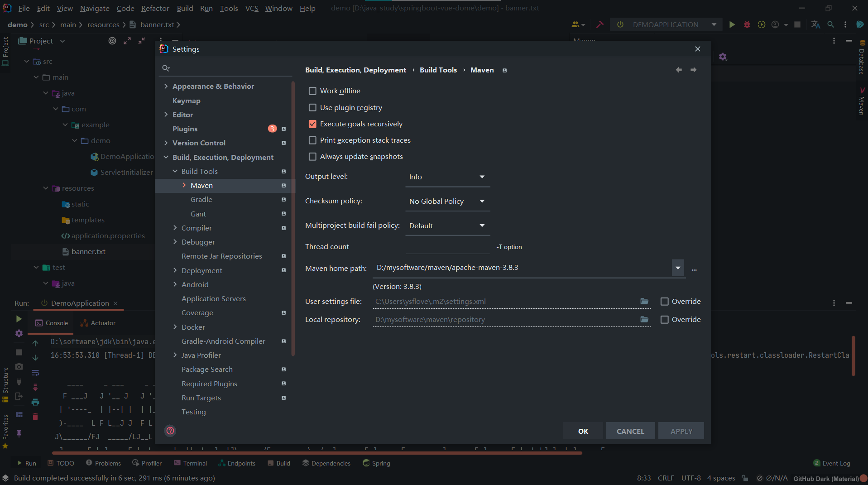Open Search Everywhere magnifier in the toolbar
This screenshot has width=868, height=485.
[830, 24]
